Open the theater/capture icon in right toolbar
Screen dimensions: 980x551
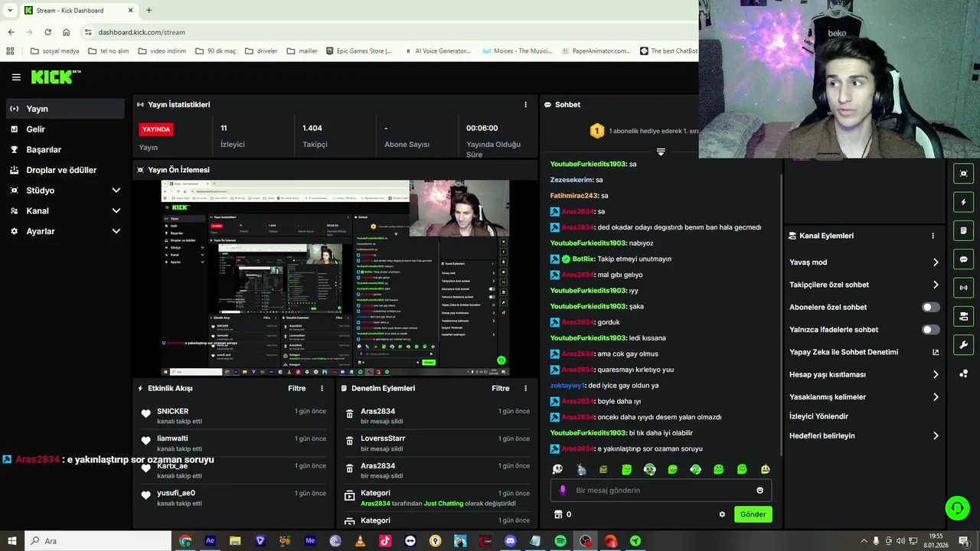click(963, 174)
